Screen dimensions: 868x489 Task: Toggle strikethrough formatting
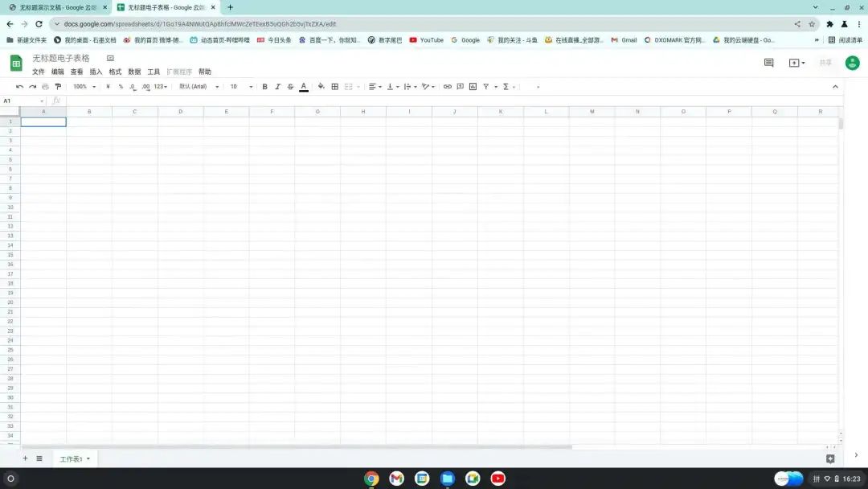[x=290, y=87]
